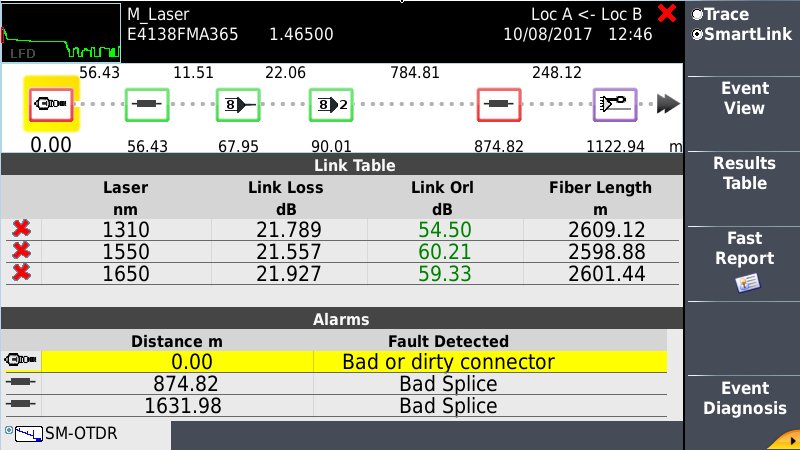
Task: Click the E4138FMA365 fiber identifier
Action: pos(183,34)
